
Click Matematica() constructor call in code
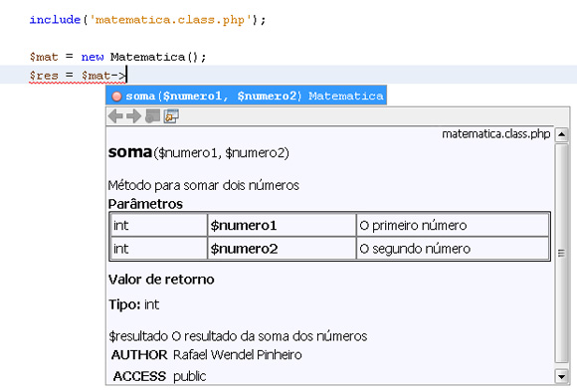[x=154, y=57]
